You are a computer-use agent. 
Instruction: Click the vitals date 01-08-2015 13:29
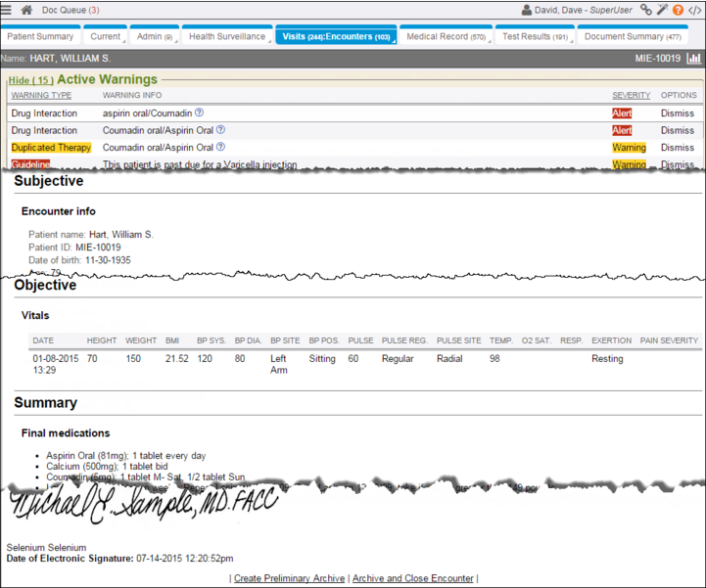pos(56,364)
